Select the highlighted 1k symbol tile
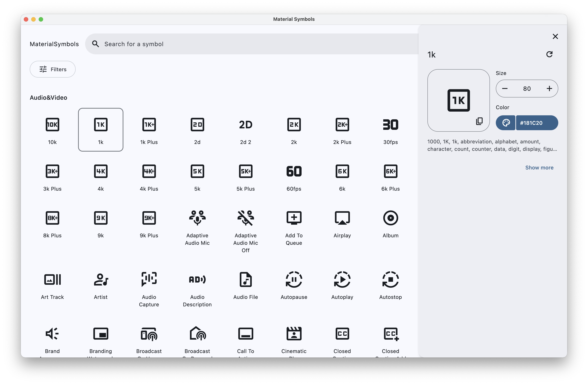588x385 pixels. click(x=101, y=130)
